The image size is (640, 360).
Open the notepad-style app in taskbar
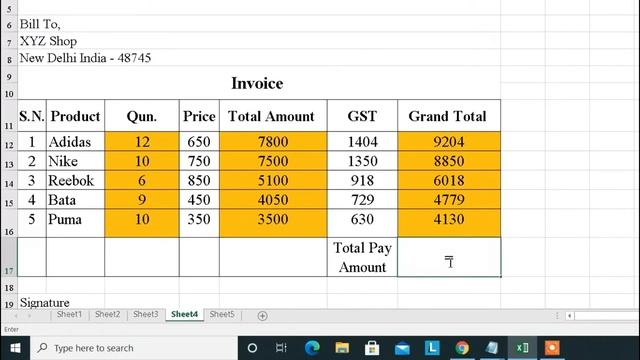point(492,348)
